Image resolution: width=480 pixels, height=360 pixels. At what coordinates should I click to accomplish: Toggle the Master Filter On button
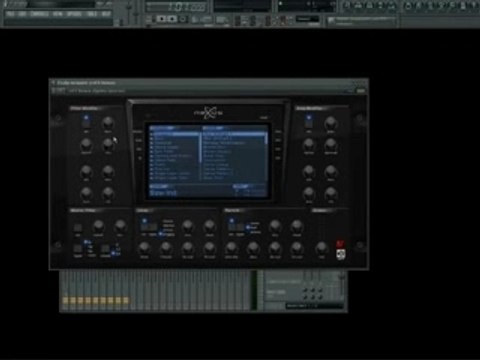click(x=78, y=228)
